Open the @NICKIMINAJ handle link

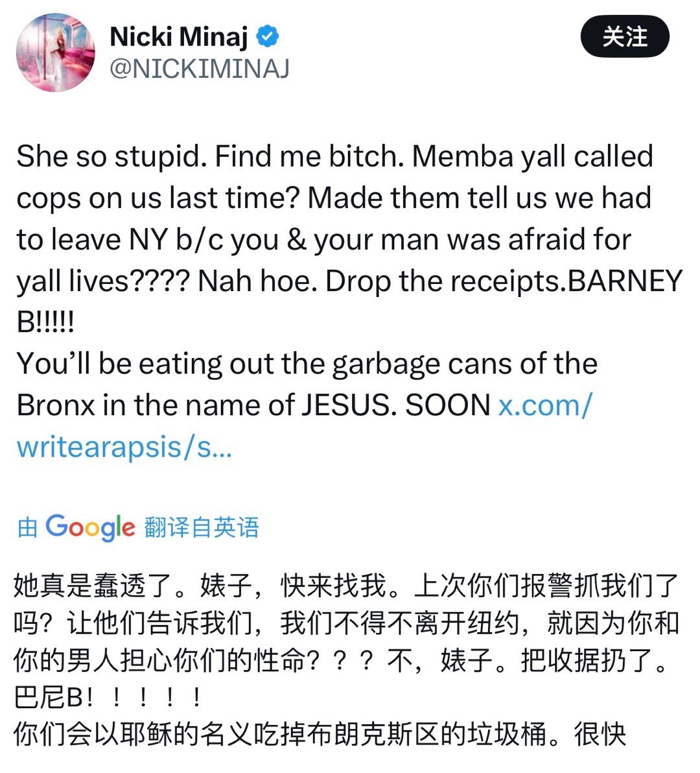coord(200,69)
